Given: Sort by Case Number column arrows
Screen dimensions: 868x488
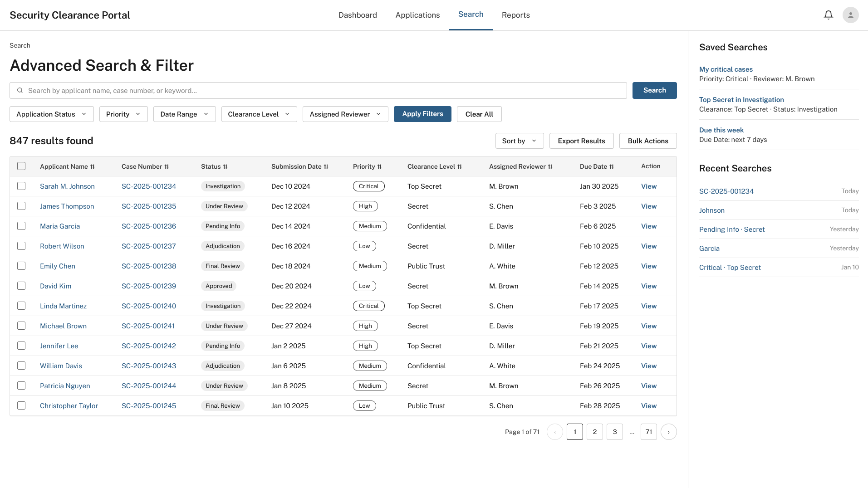Looking at the screenshot, I should coord(167,166).
